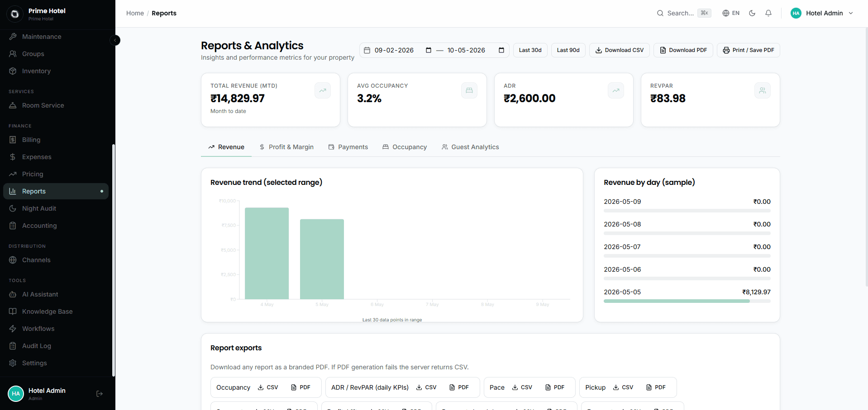Screen dimensions: 868x410
Task: Click Download CSV button
Action: 619,50
